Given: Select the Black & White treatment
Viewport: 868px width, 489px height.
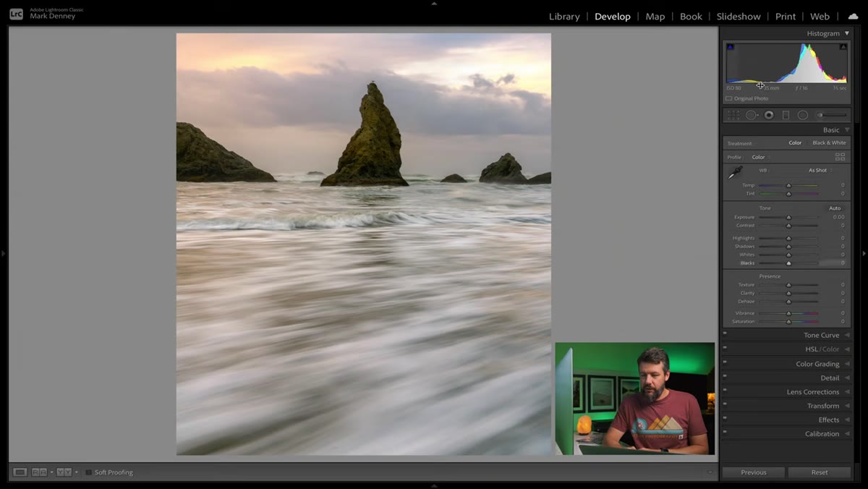Looking at the screenshot, I should (x=829, y=143).
